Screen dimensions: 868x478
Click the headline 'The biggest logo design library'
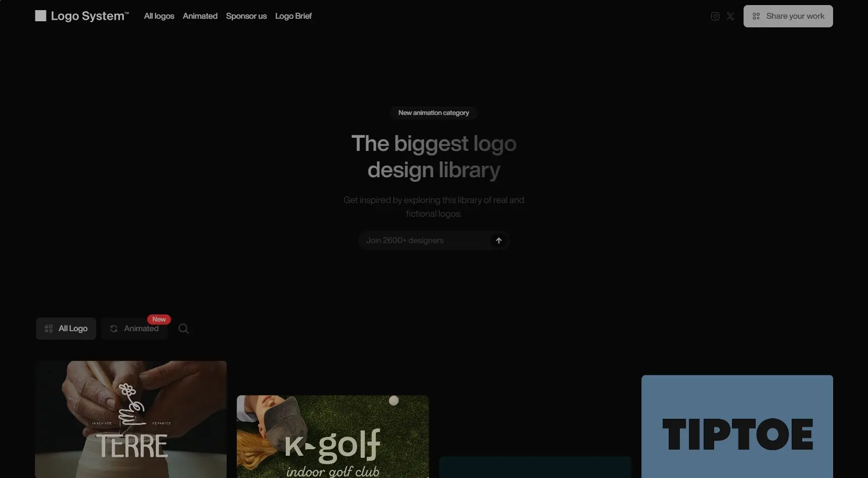434,156
